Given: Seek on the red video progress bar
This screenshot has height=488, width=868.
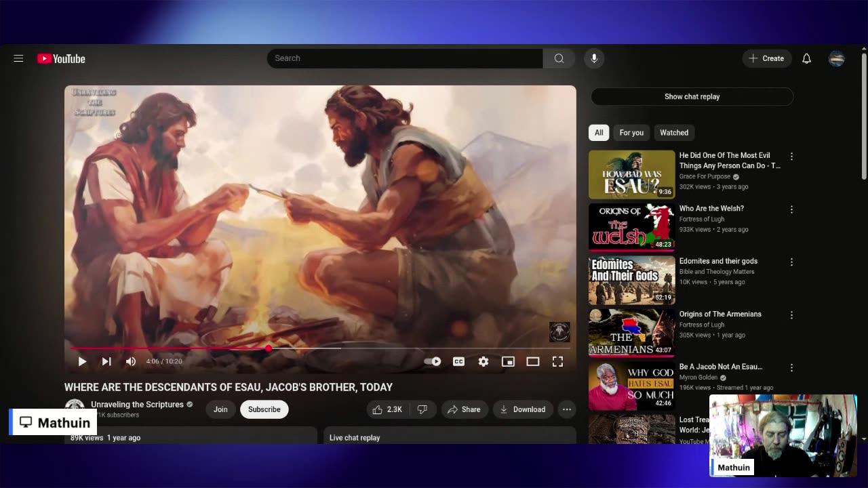Looking at the screenshot, I should click(320, 348).
